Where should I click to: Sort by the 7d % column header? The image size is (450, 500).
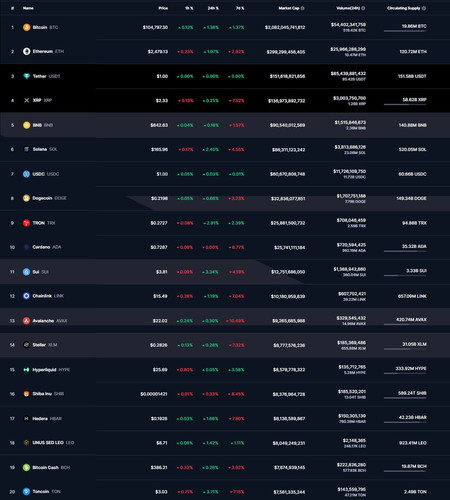pos(240,8)
